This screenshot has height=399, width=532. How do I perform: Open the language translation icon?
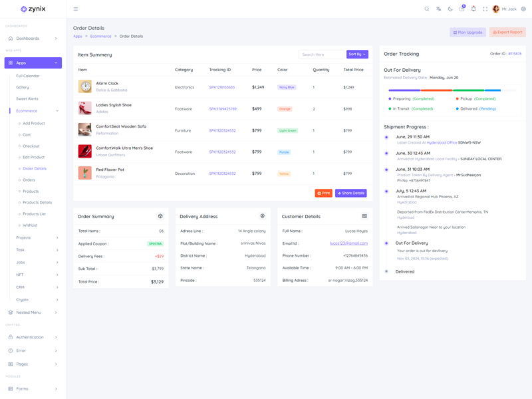click(x=438, y=9)
